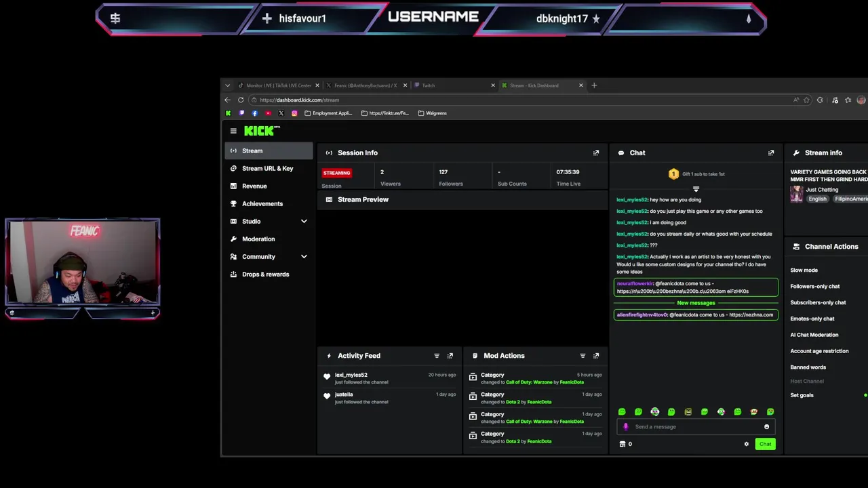Open the Employment Appli... bookmark folder

click(x=329, y=113)
